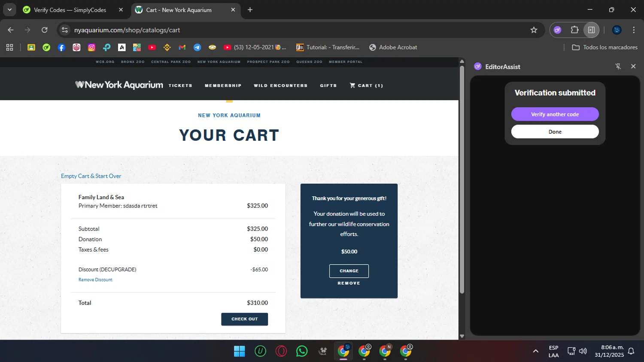Screen dimensions: 644x362
Task: Open the TICKETS menu item
Action: point(180,85)
